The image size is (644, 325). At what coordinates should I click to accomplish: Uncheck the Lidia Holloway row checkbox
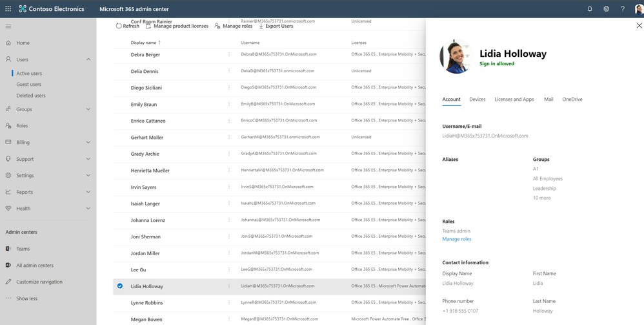point(120,286)
